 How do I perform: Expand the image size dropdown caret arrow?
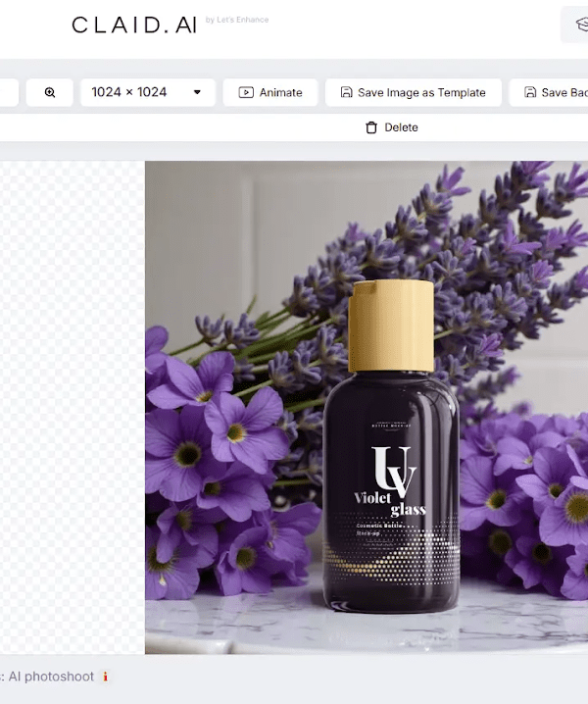click(197, 92)
